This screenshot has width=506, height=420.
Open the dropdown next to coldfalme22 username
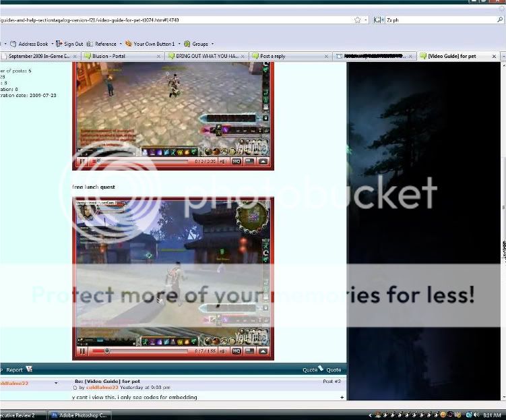[x=56, y=383]
